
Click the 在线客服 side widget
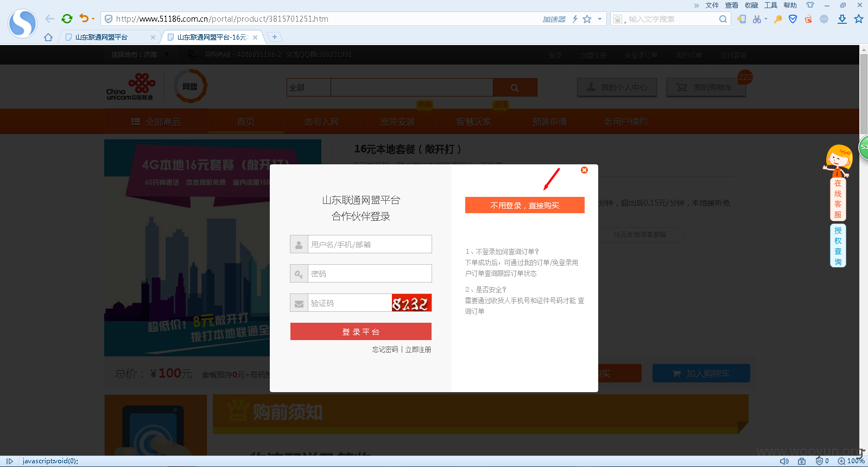[x=838, y=199]
